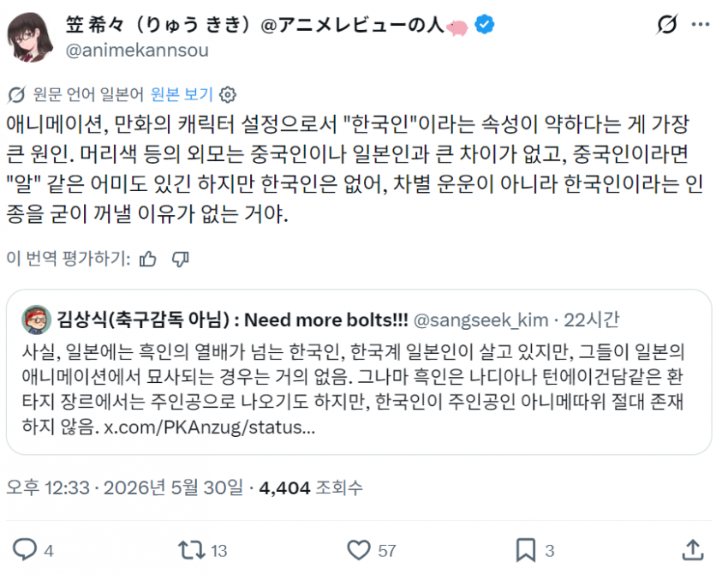Click the Grok translation icon beside 원문 언어
The height and width of the screenshot is (574, 728).
tap(16, 95)
